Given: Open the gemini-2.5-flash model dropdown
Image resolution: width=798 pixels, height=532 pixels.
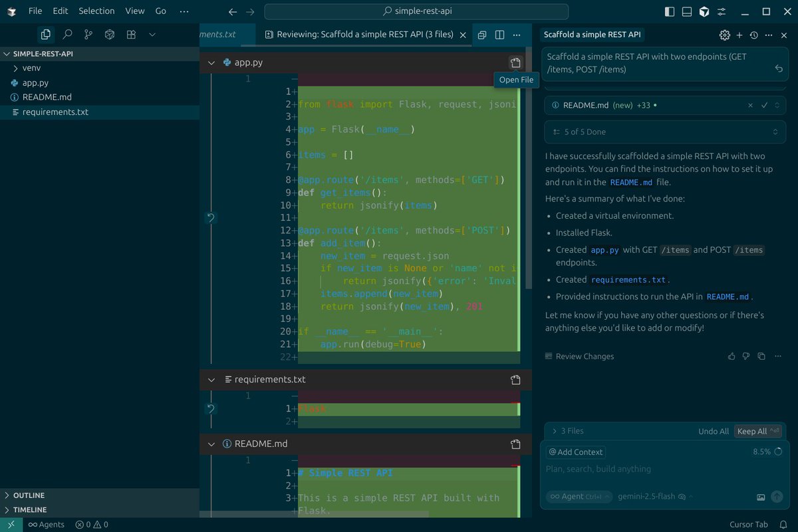Looking at the screenshot, I should pos(656,496).
